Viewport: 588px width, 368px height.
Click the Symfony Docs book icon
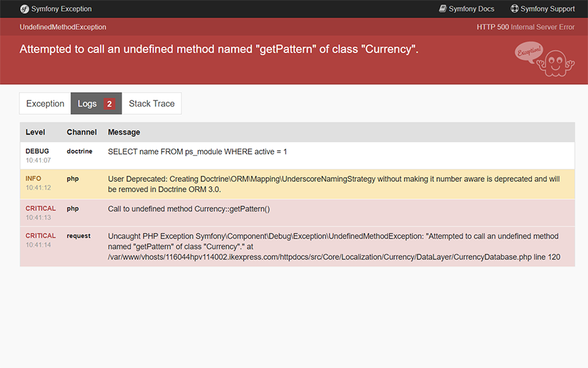443,9
